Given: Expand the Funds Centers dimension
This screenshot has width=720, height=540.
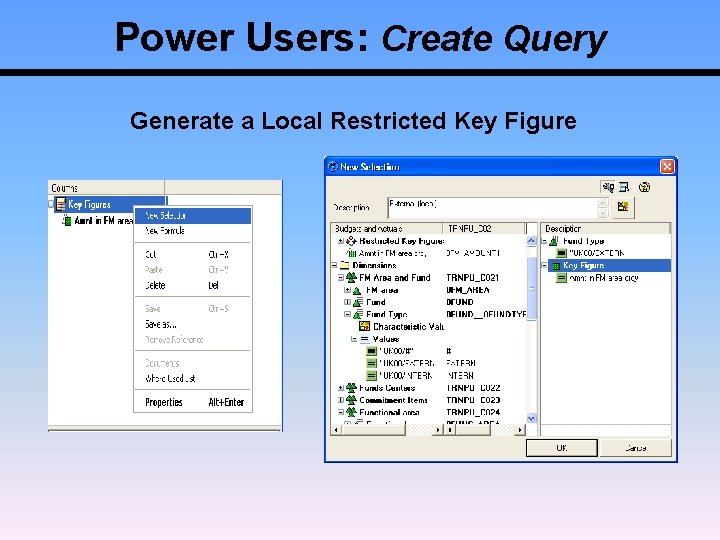Looking at the screenshot, I should point(341,388).
